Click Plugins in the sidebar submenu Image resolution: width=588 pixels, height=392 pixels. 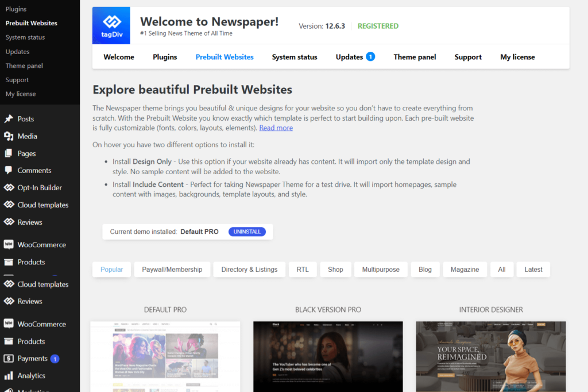pos(16,9)
